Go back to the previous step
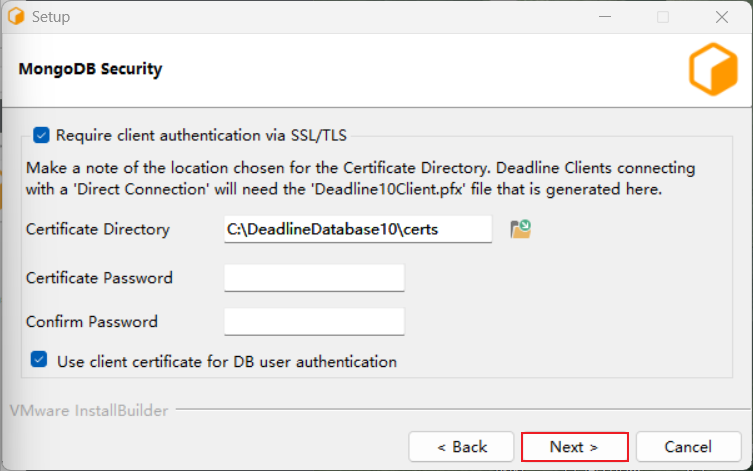Screen dimensions: 753x471 (462, 447)
